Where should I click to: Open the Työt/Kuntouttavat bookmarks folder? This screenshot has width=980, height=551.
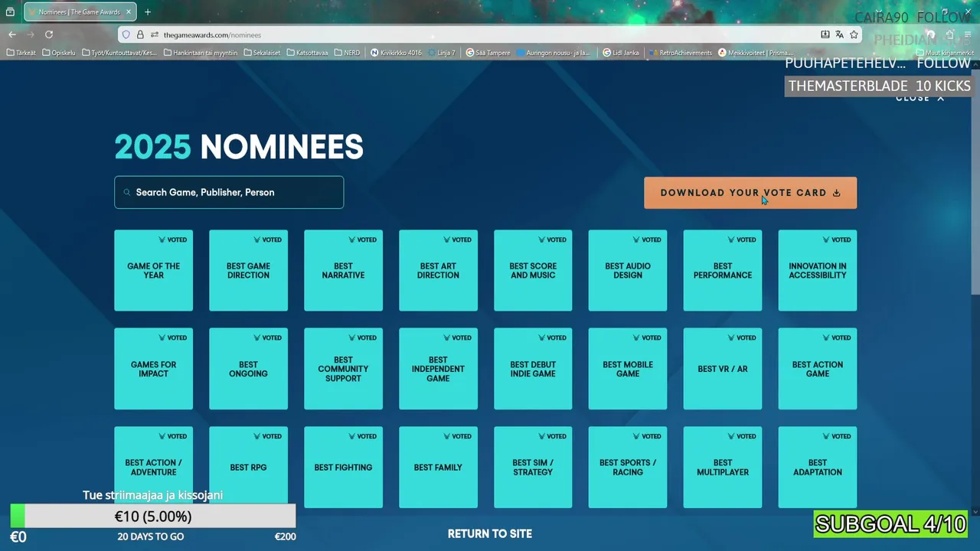pos(119,53)
